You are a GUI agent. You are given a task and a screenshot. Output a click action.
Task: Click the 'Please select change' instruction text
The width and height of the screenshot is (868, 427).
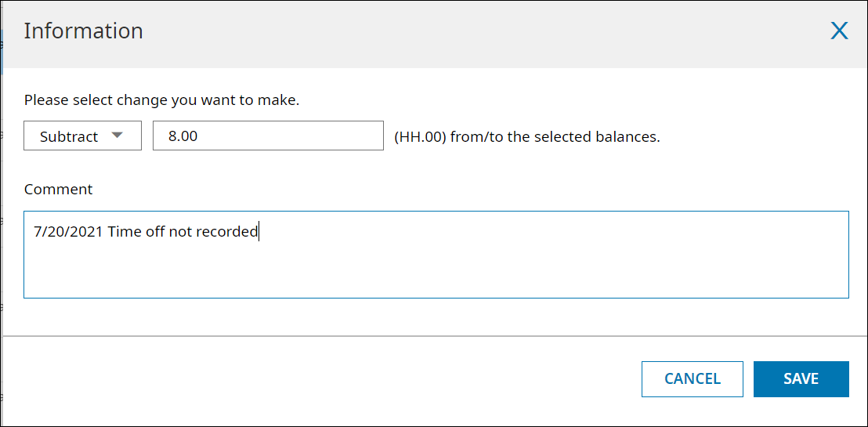(162, 100)
